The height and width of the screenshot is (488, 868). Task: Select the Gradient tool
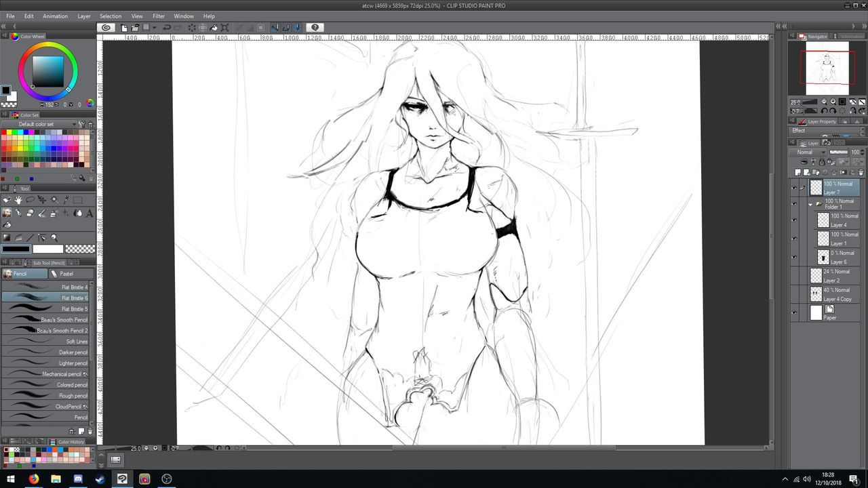pyautogui.click(x=7, y=237)
